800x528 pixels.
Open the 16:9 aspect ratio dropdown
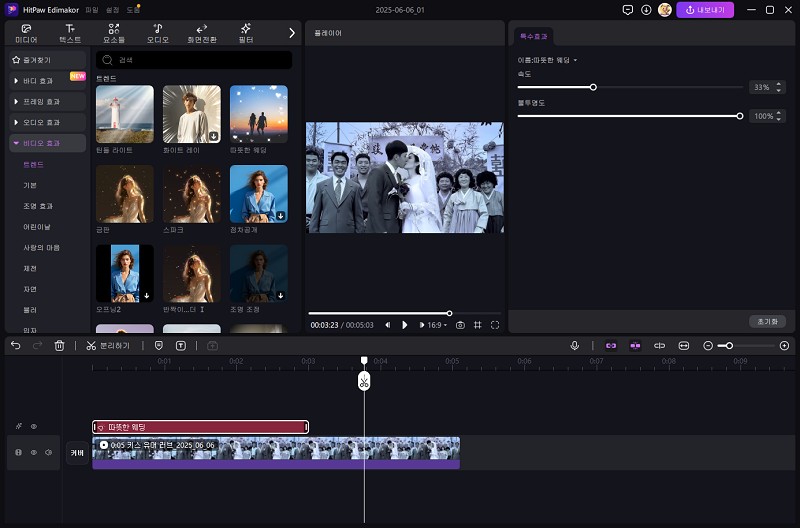(x=437, y=325)
